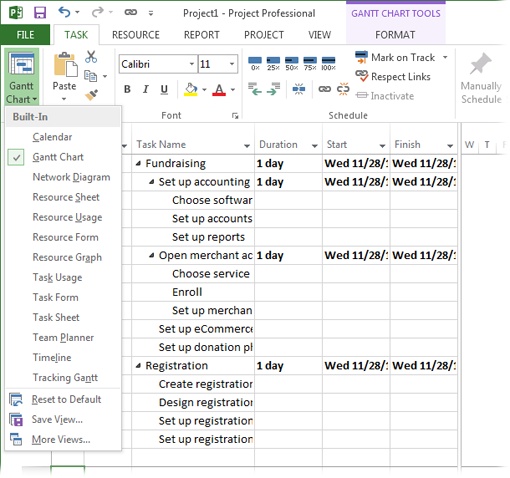510x478 pixels.
Task: Select Network Diagram view
Action: coord(63,177)
